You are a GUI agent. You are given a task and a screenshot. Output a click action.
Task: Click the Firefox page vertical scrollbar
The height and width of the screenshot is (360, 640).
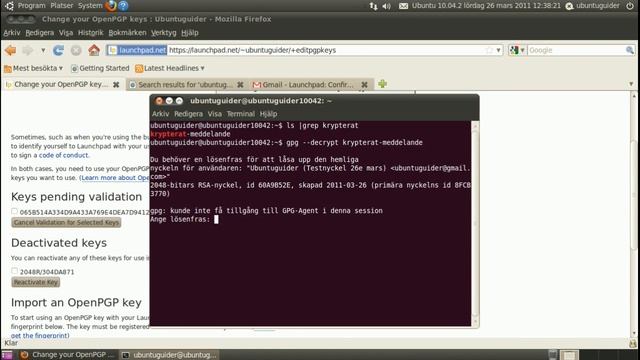pos(634,214)
